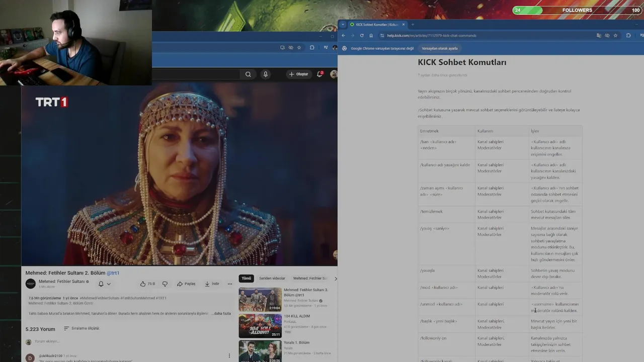
Task: Click Varsayılan olarak ayarla button
Action: [x=440, y=48]
